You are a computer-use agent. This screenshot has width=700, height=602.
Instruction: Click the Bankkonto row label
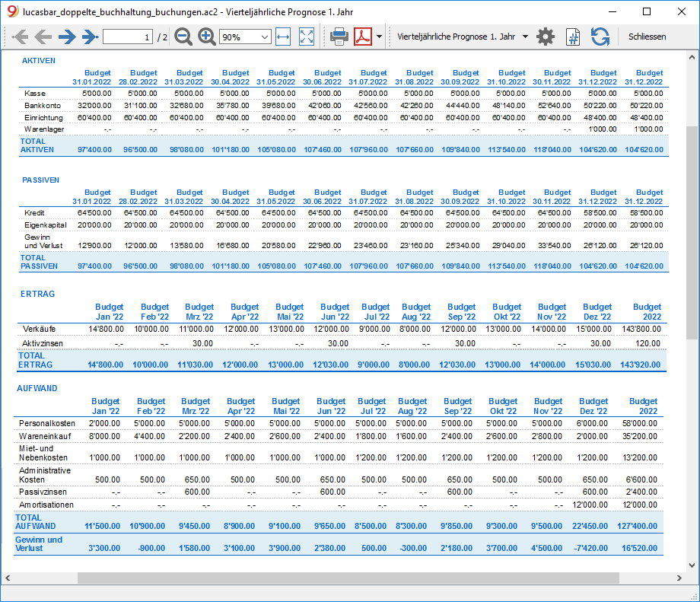point(43,105)
